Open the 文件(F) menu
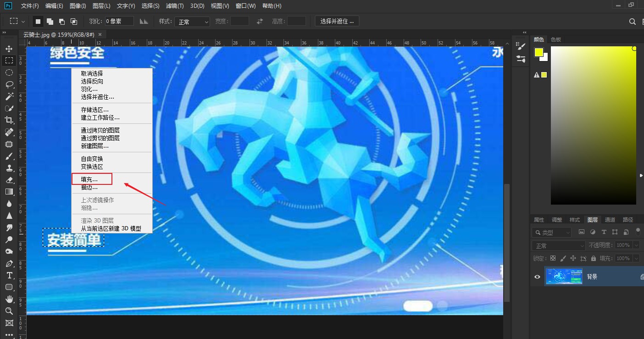Image resolution: width=644 pixels, height=339 pixels. [x=30, y=6]
